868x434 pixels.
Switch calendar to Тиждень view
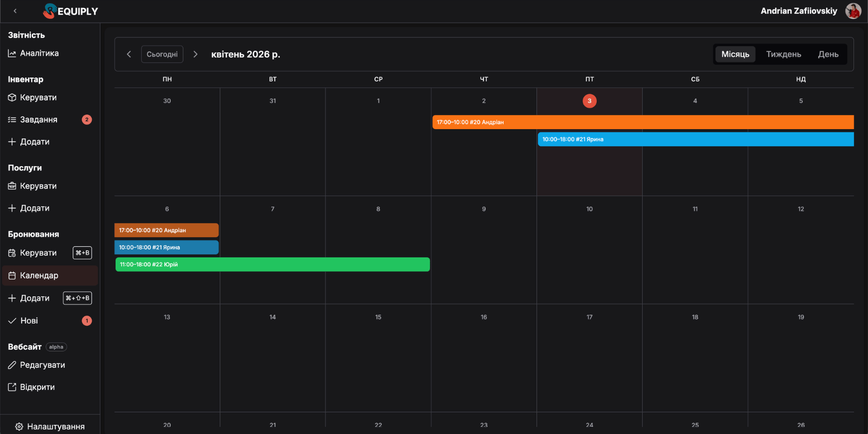pos(783,54)
